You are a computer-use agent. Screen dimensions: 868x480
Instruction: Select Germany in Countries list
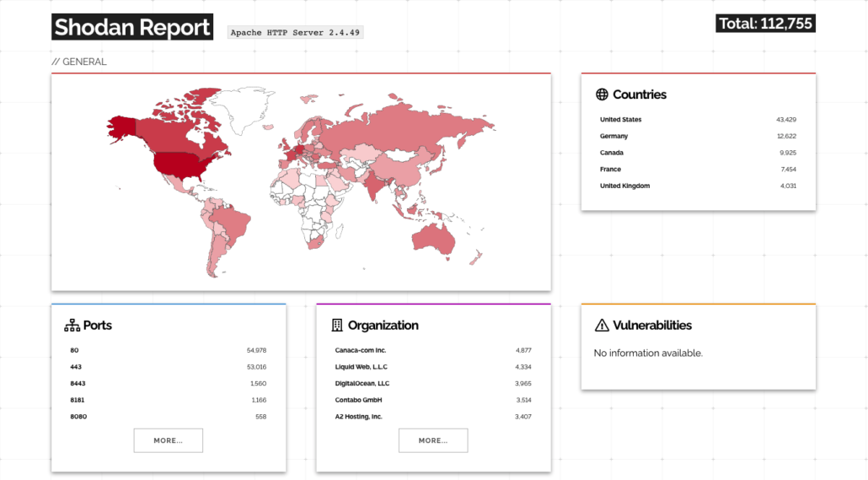(x=613, y=136)
